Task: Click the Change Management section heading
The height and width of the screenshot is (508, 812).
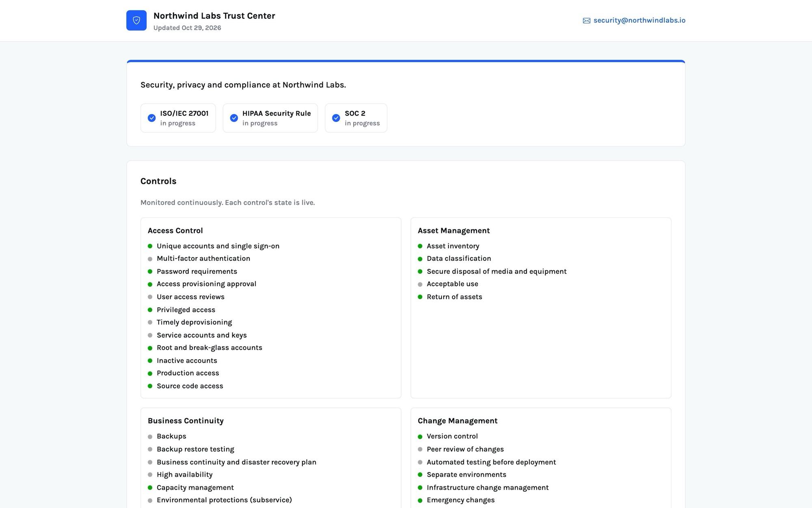Action: click(458, 421)
